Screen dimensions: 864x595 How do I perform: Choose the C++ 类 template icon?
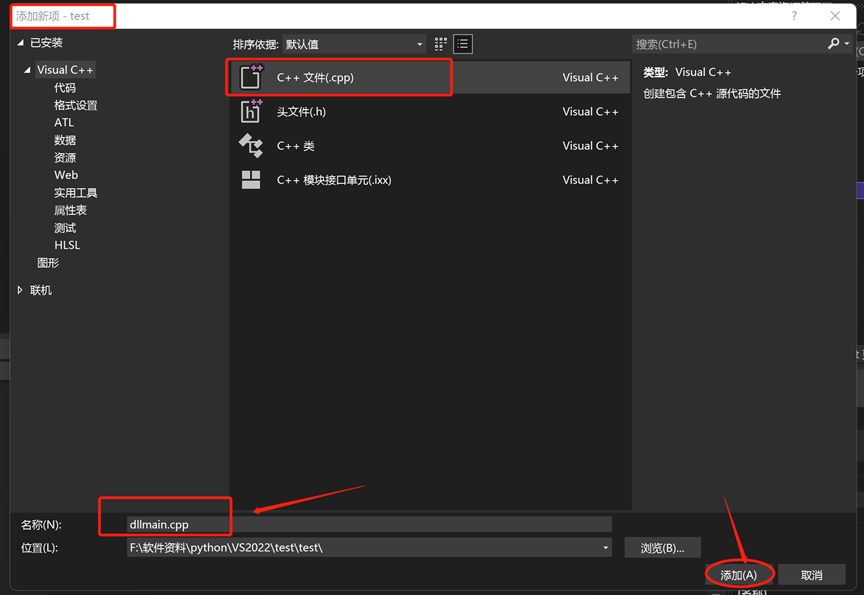251,145
